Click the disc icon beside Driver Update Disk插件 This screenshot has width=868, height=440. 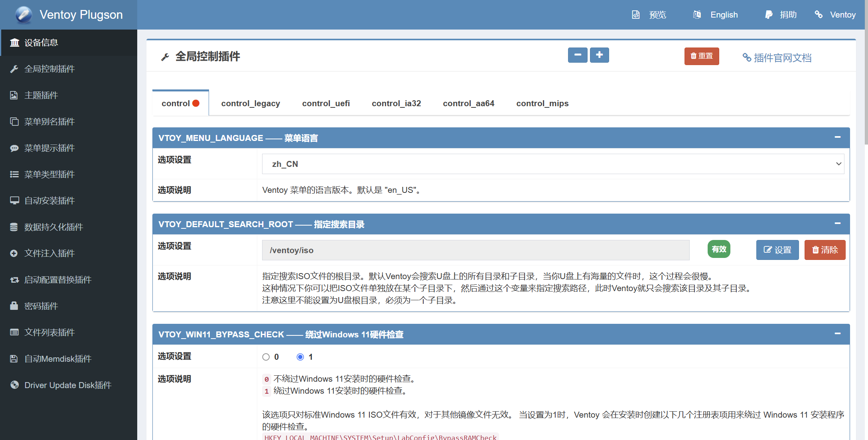(x=14, y=385)
